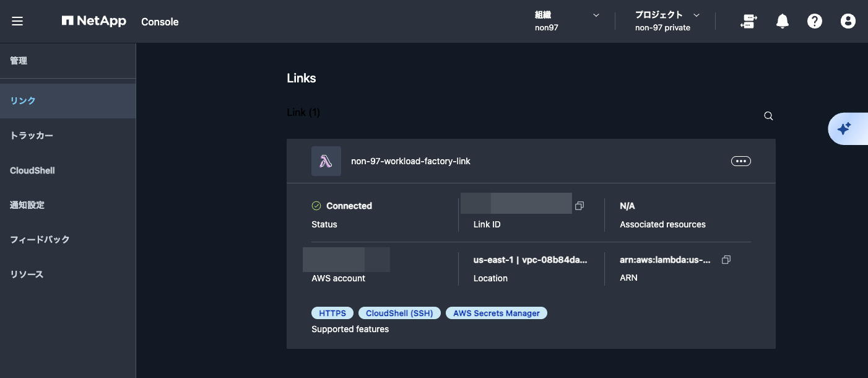Select the リンク sidebar item
Screen dimensions: 868x378
pyautogui.click(x=68, y=101)
